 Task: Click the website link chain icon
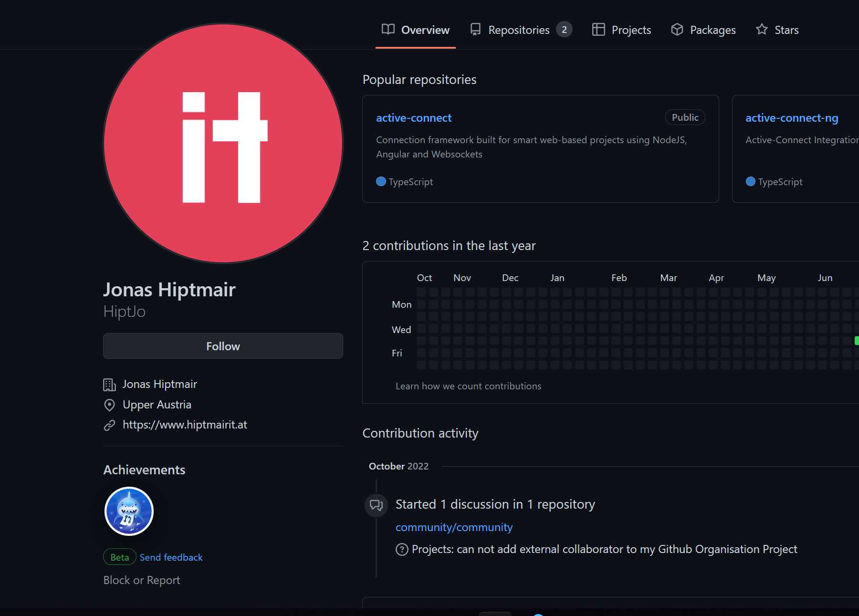110,425
